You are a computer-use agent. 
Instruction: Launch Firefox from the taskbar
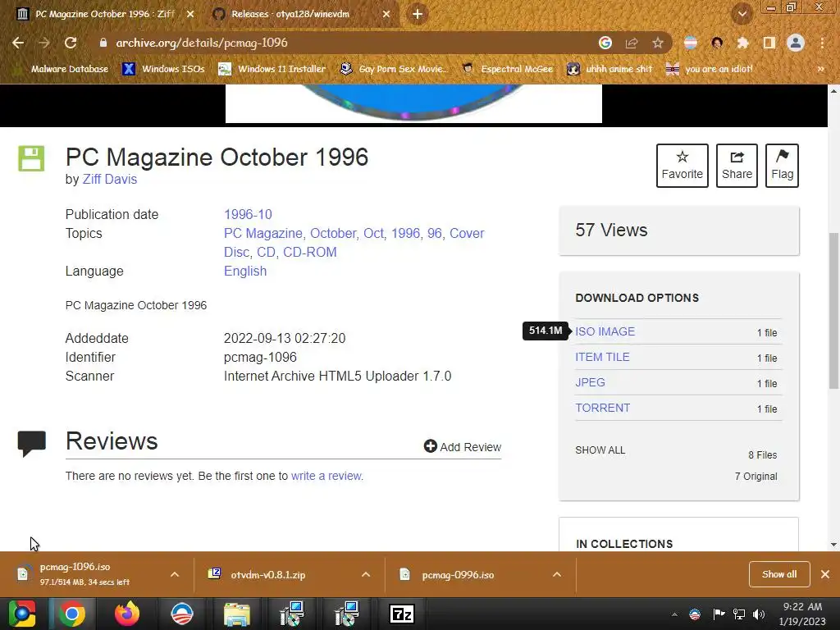pyautogui.click(x=127, y=614)
